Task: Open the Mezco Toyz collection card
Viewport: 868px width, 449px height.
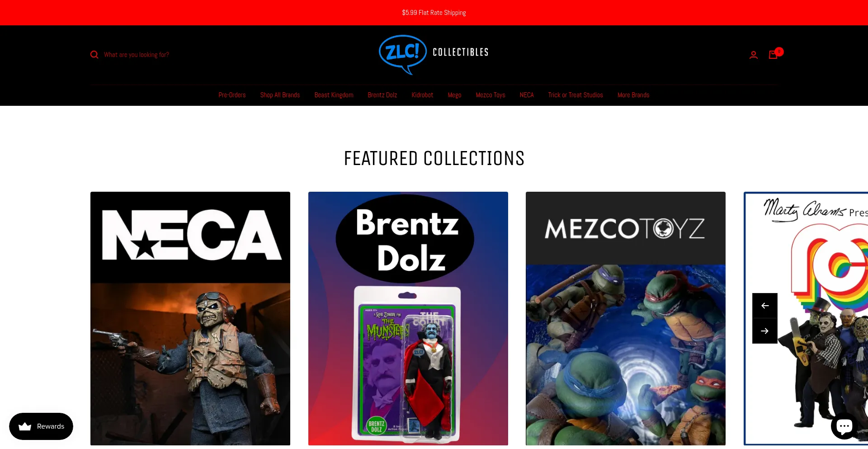Action: tap(626, 318)
